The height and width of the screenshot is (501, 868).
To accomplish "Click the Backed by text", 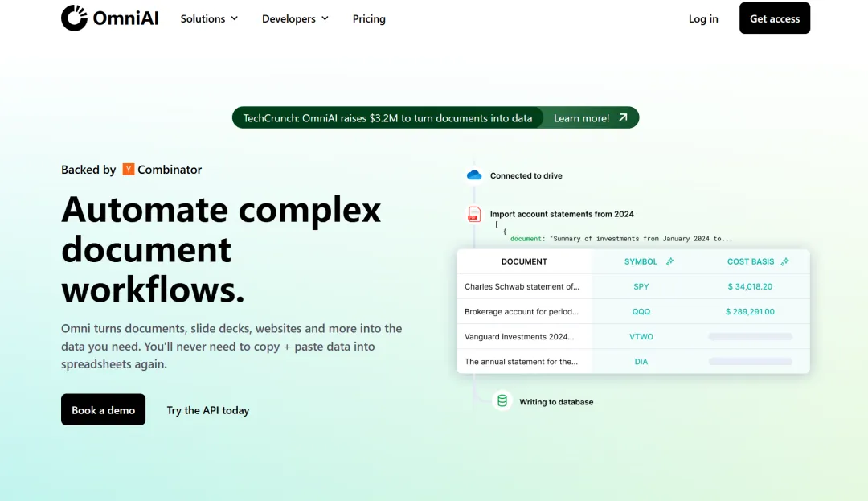I will [x=88, y=170].
